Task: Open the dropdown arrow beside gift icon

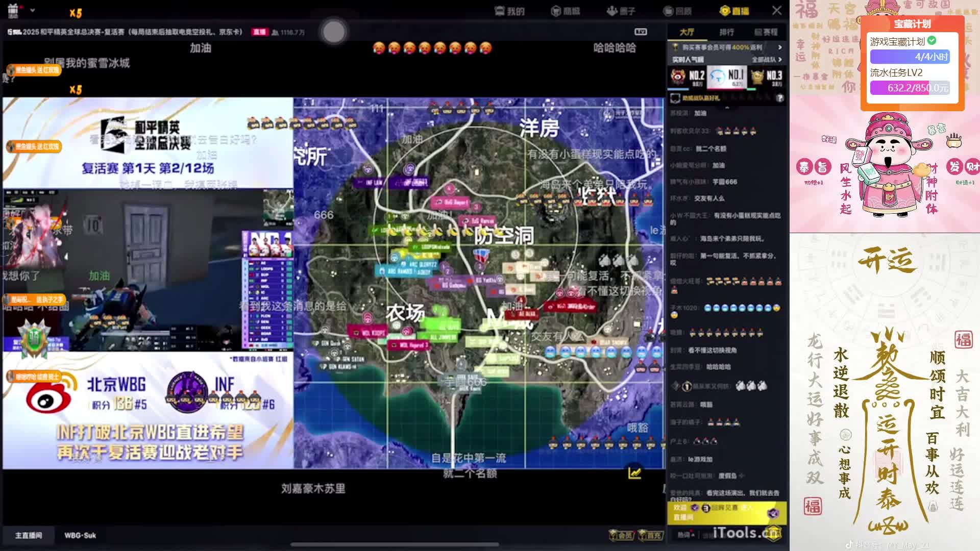Action: point(33,10)
